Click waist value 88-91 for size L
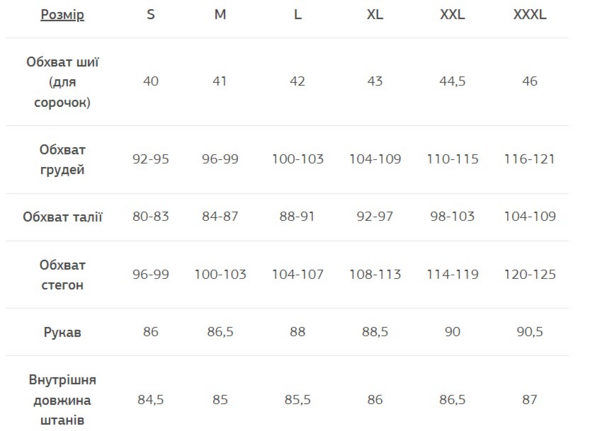600x431 pixels. [x=298, y=217]
